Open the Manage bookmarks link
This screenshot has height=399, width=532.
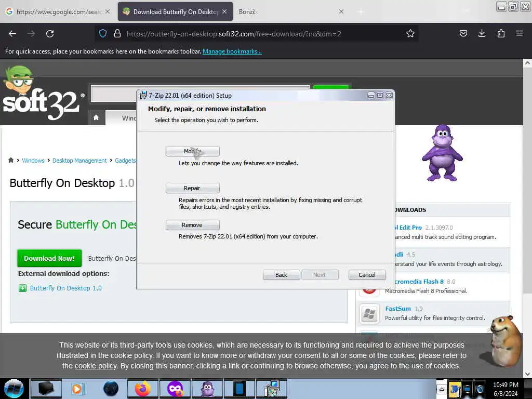click(232, 51)
